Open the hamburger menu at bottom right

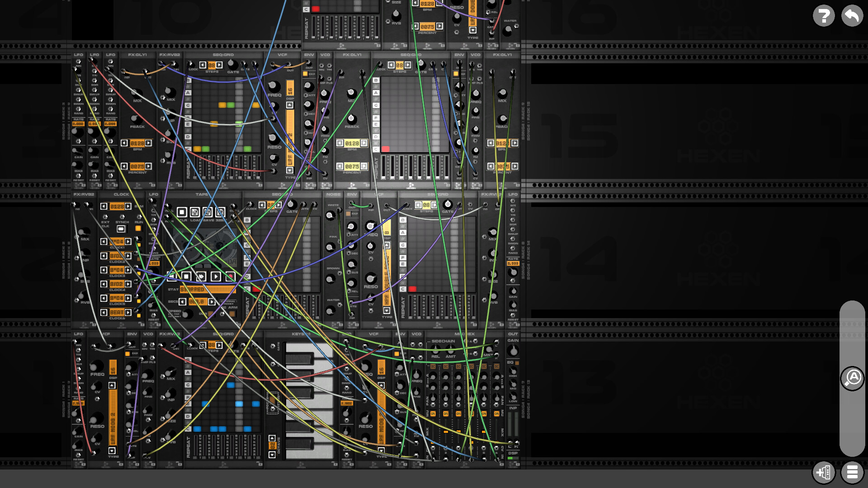[x=852, y=473]
